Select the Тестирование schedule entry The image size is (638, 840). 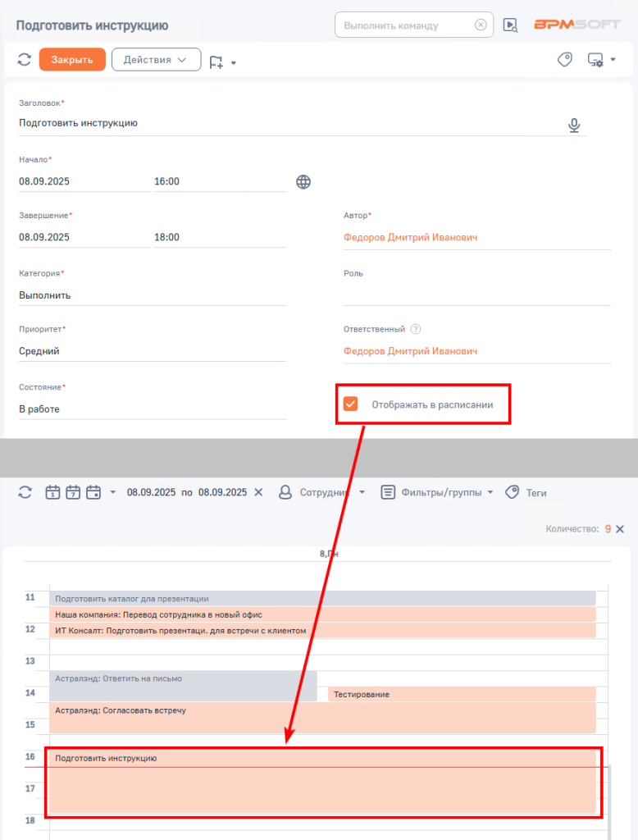tap(462, 694)
